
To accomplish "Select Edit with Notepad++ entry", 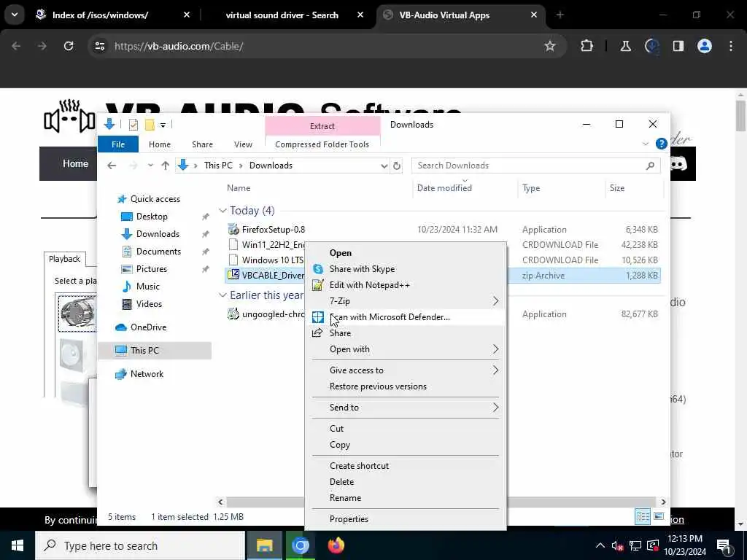I will coord(407,285).
